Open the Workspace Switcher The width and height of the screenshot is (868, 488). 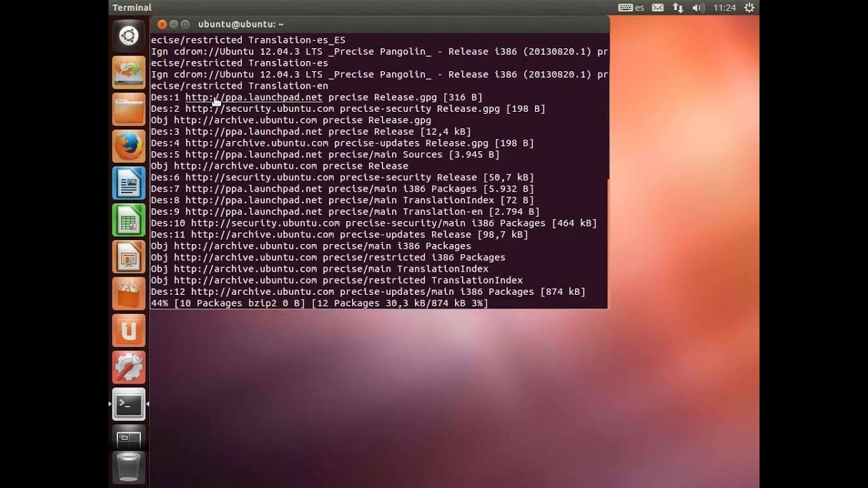[129, 439]
